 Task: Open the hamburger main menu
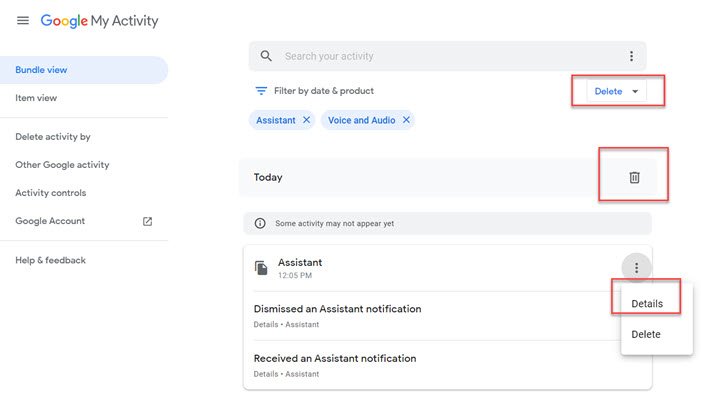coord(23,21)
